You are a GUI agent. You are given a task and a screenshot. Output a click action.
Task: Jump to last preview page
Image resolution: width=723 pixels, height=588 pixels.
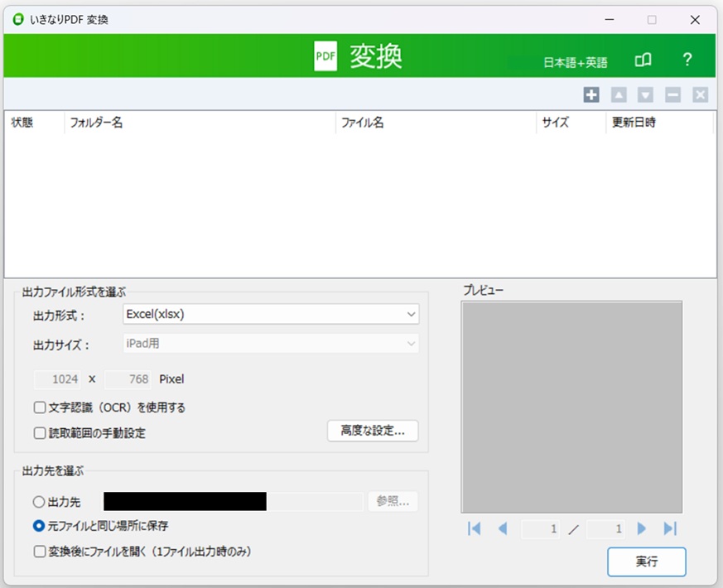[x=670, y=528]
